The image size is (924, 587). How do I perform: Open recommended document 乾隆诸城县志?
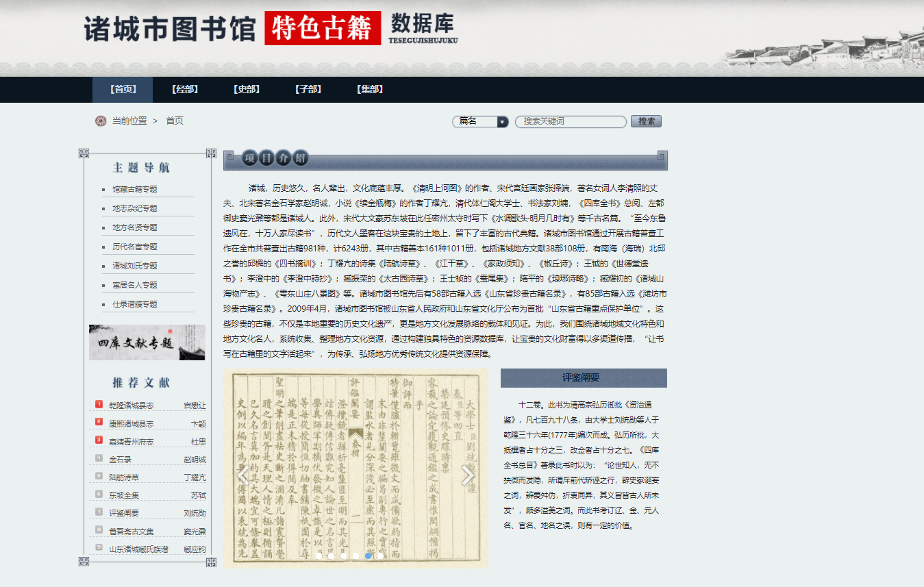[x=132, y=405]
